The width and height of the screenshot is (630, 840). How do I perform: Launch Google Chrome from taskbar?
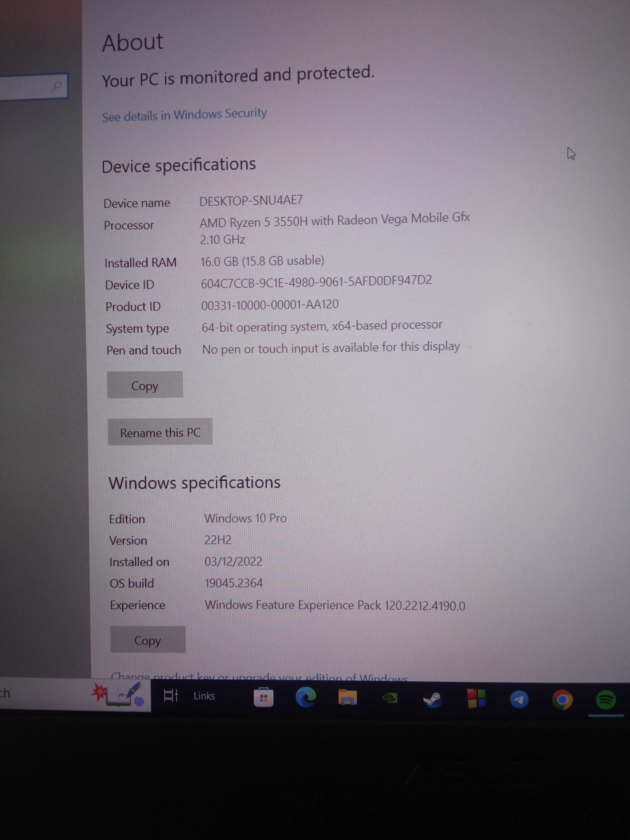562,699
